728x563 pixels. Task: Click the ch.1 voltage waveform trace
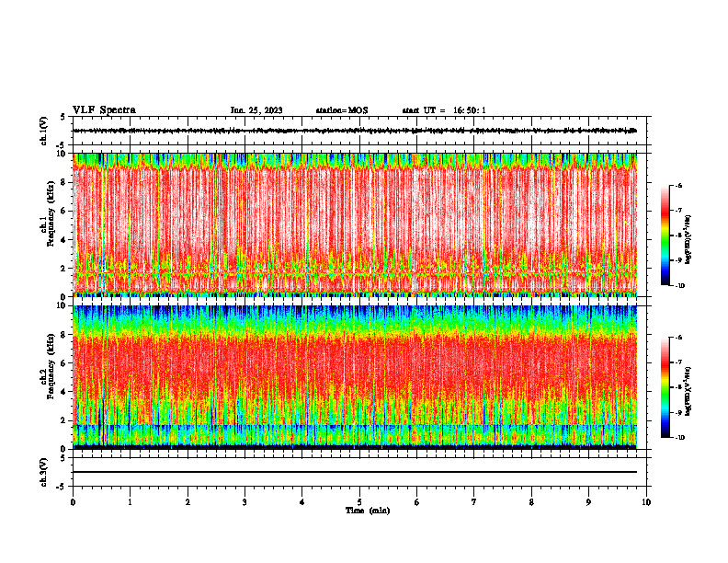pos(355,131)
